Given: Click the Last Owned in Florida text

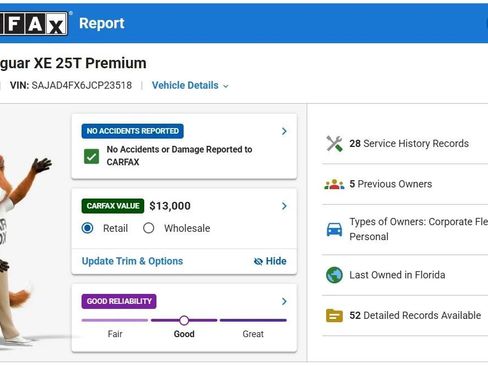Looking at the screenshot, I should point(397,275).
